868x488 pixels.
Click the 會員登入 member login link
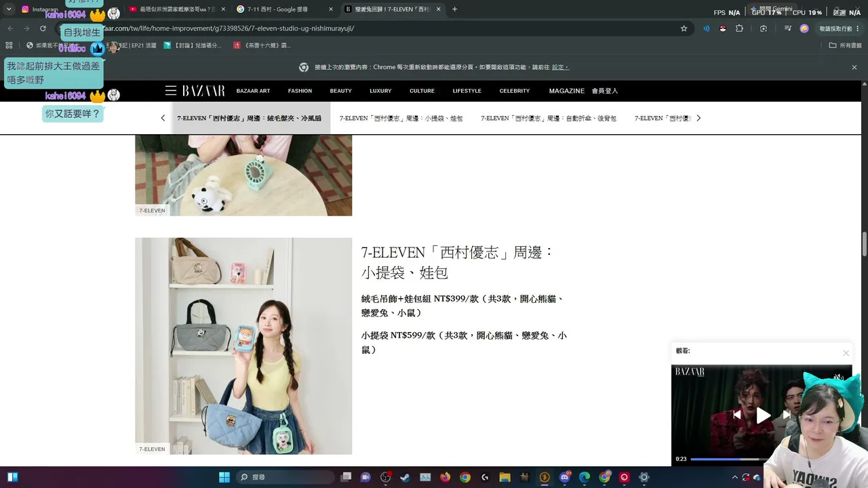click(x=605, y=91)
